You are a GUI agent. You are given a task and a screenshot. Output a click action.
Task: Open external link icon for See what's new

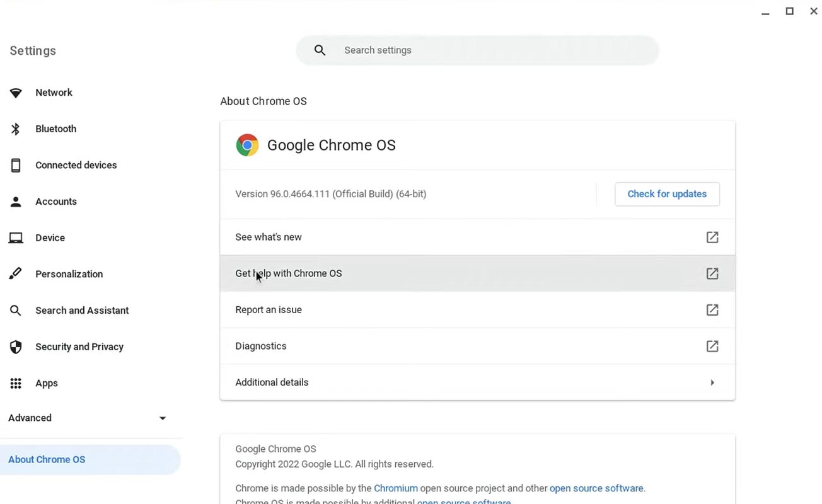coord(712,237)
